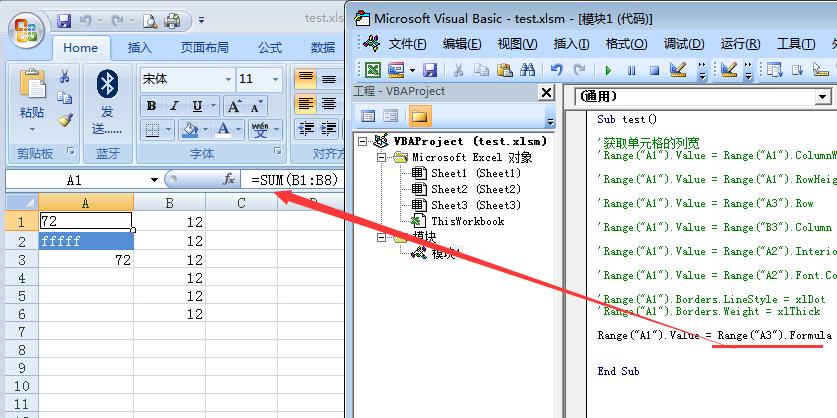Open the Name Box dropdown arrow
Image resolution: width=837 pixels, height=418 pixels.
pyautogui.click(x=154, y=180)
